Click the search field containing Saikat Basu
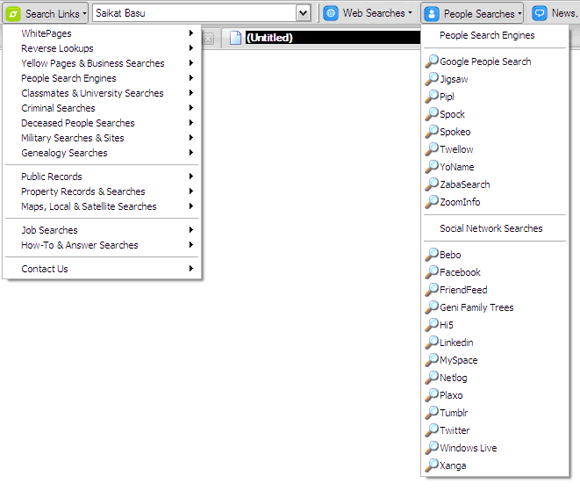The image size is (580, 498). coord(194,13)
